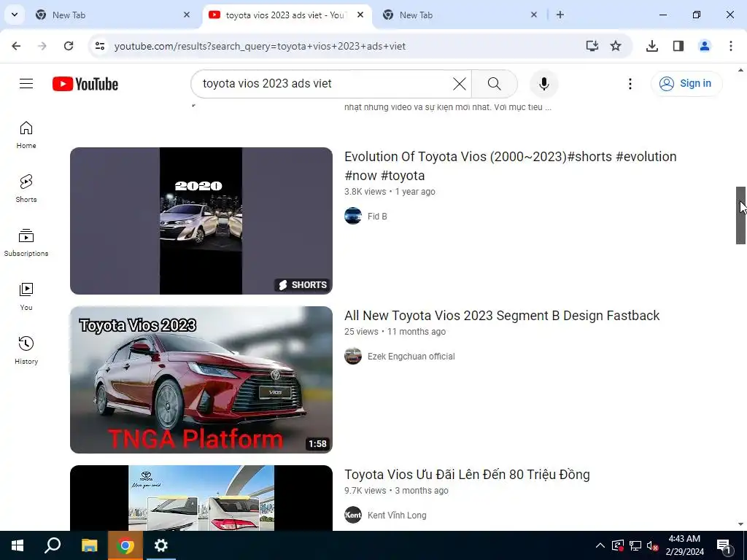The image size is (747, 560).
Task: Open Windows taskbar search
Action: click(x=53, y=545)
